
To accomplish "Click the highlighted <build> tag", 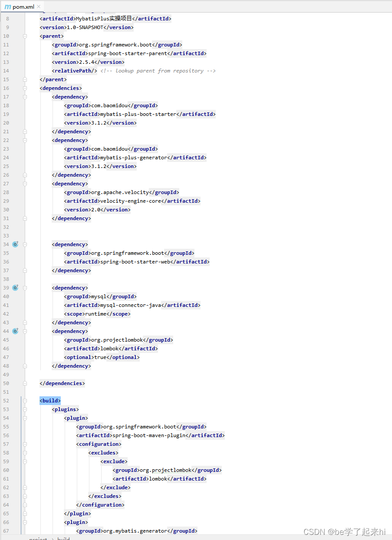I will (50, 401).
